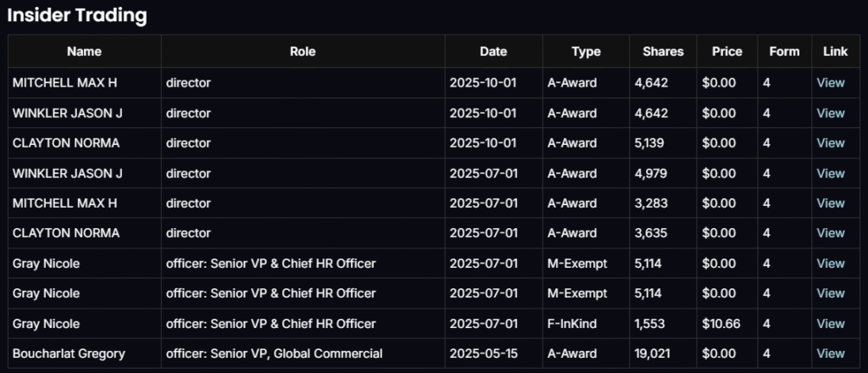Click View link for Boucharlat Gregory's filing
This screenshot has height=373, width=868.
[830, 354]
